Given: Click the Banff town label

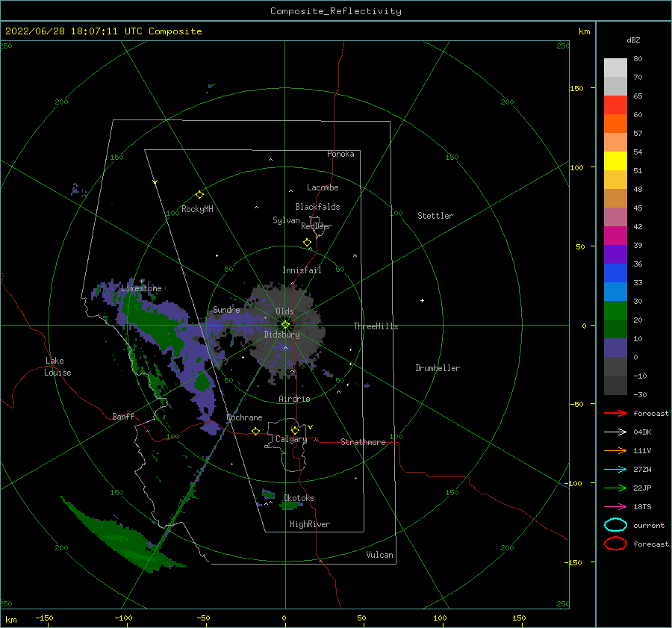Looking at the screenshot, I should point(123,416).
